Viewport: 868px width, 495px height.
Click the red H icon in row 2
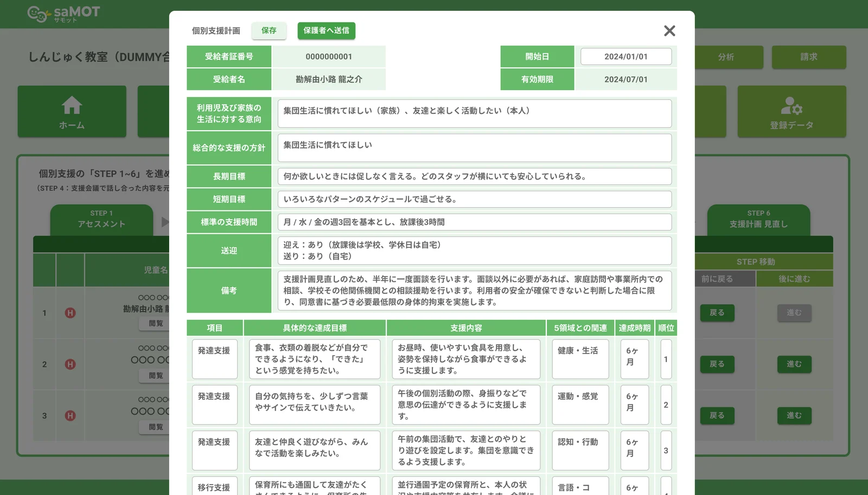pos(70,364)
